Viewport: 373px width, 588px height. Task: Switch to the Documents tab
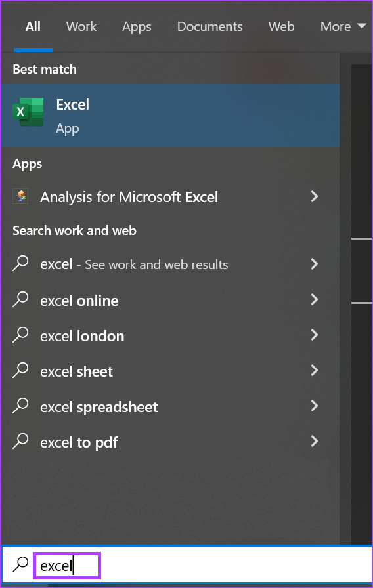click(x=209, y=26)
